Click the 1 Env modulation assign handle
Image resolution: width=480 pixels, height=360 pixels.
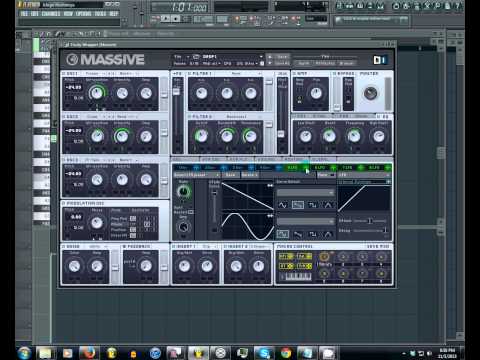(x=196, y=168)
